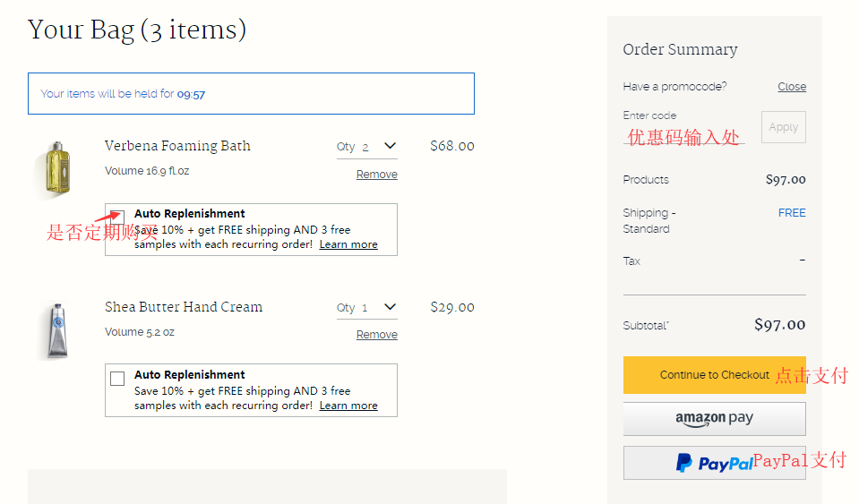Pay with the Amazon Pay button
859x504 pixels.
coord(714,419)
